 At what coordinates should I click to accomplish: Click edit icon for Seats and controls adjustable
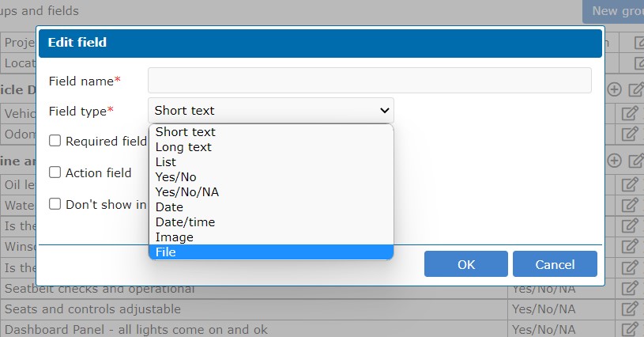click(631, 309)
